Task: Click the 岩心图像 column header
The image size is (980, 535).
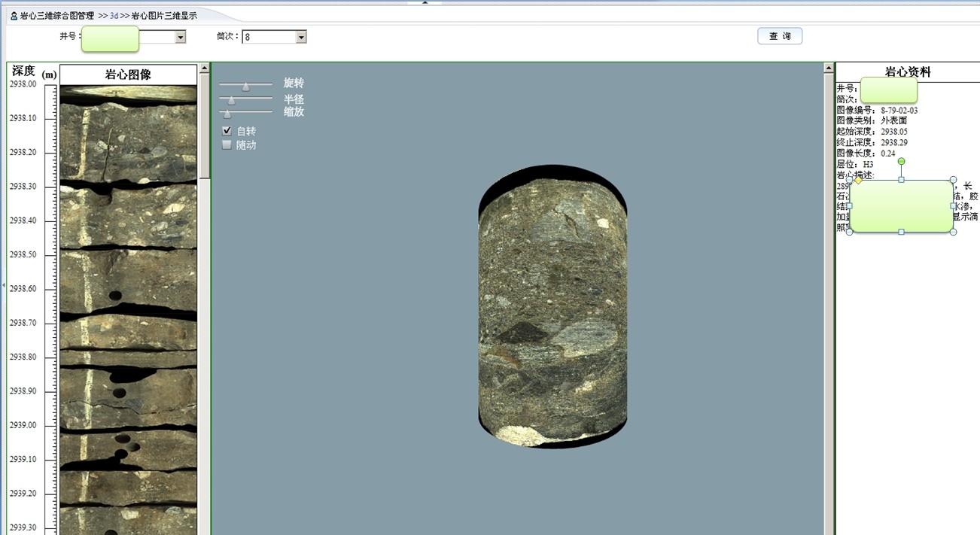Action: (x=128, y=74)
